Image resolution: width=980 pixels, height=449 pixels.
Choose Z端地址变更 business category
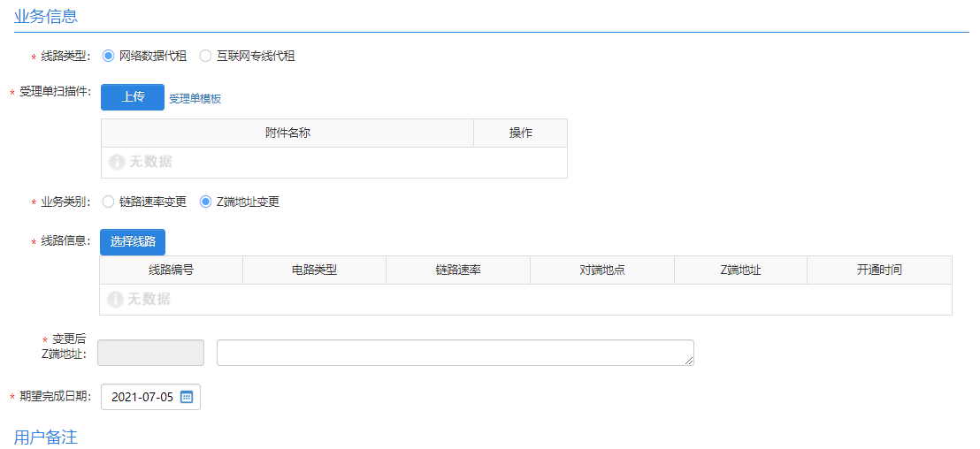(x=205, y=202)
